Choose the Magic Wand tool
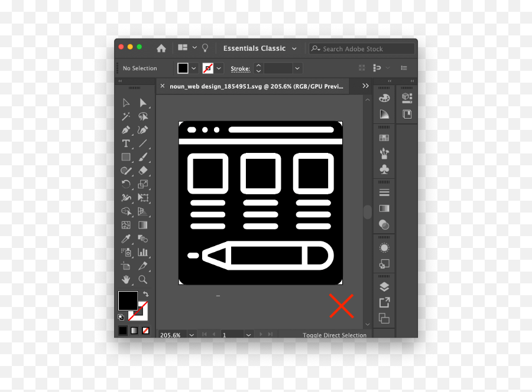Image resolution: width=532 pixels, height=392 pixels. coord(126,116)
